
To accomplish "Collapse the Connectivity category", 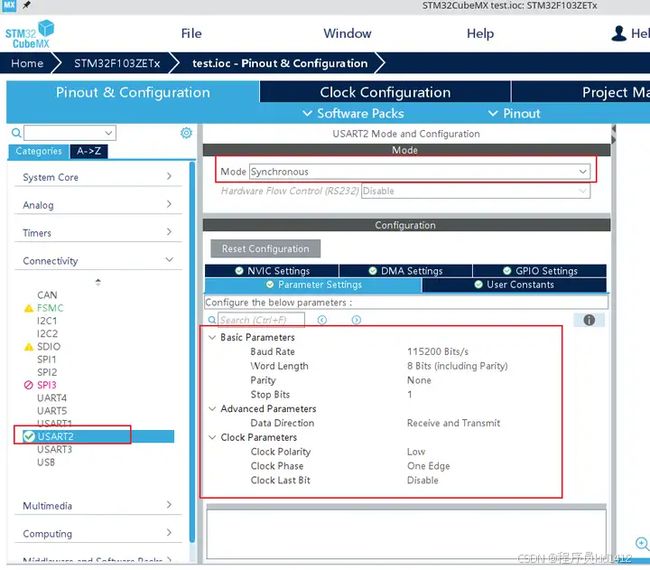I will 98,261.
